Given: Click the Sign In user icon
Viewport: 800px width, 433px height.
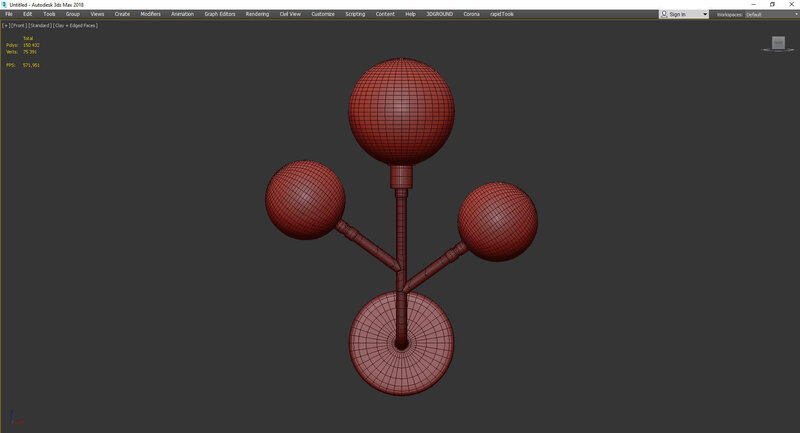Looking at the screenshot, I should pyautogui.click(x=665, y=15).
